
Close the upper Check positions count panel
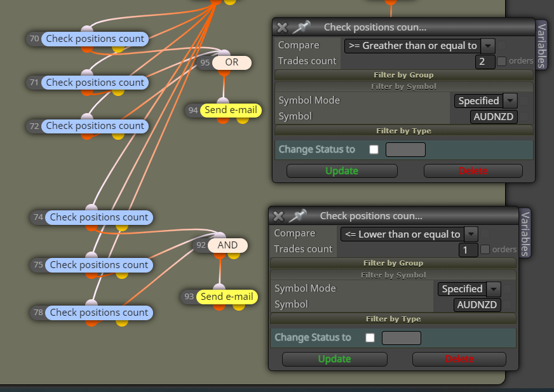click(282, 27)
